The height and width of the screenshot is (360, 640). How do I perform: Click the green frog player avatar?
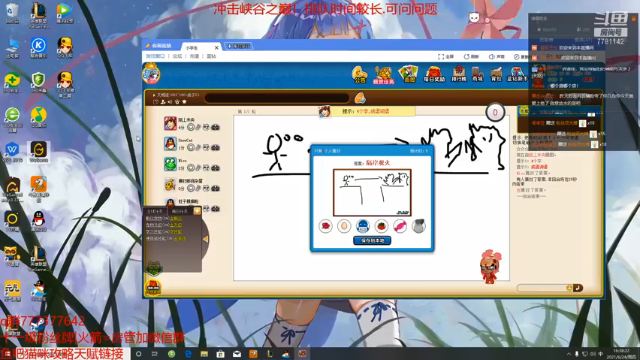point(170,164)
